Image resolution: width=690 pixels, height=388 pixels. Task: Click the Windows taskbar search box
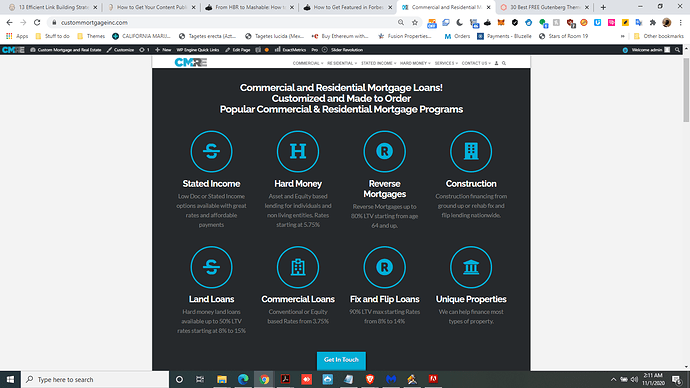click(95, 379)
